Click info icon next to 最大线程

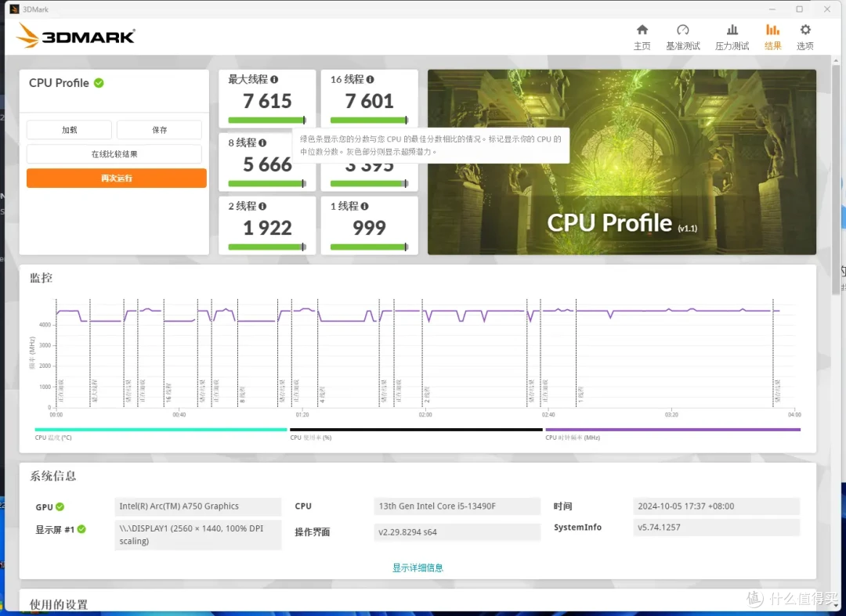274,79
